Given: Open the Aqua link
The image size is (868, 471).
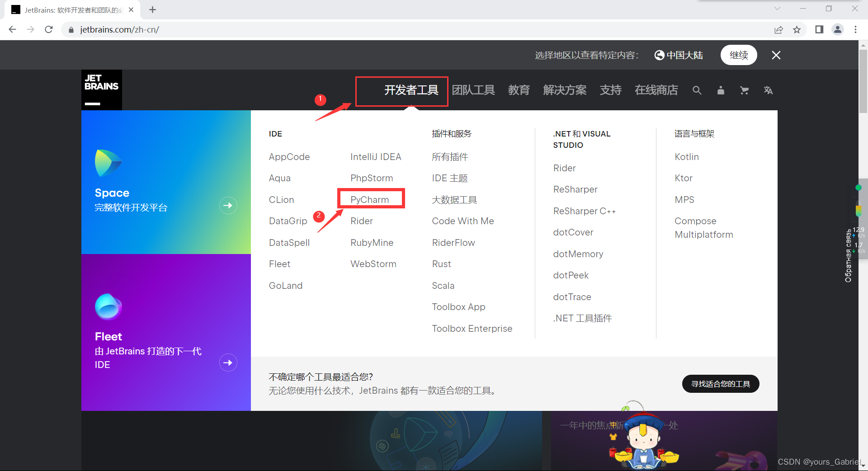Looking at the screenshot, I should (x=279, y=178).
